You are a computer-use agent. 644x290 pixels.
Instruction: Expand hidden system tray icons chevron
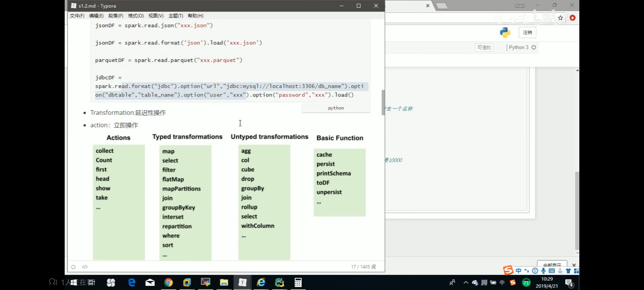466,282
